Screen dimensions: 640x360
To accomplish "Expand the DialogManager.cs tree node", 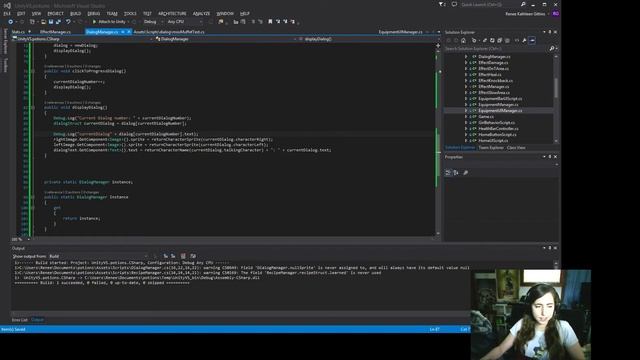I will (466, 57).
